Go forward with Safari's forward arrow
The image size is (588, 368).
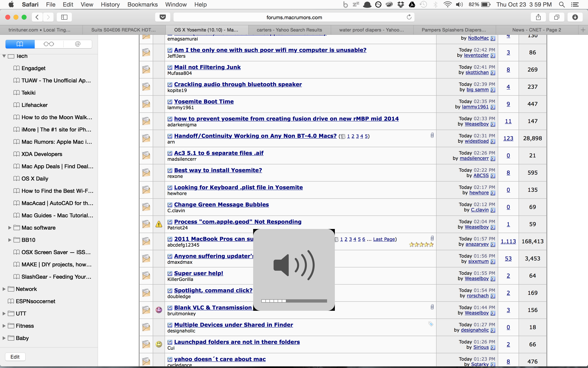pos(48,17)
